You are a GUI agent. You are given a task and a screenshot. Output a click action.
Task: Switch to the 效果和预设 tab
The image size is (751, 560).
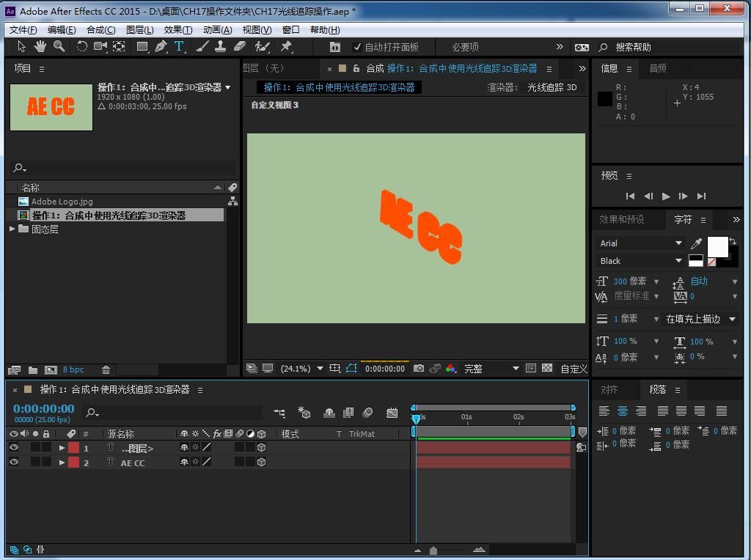[622, 219]
